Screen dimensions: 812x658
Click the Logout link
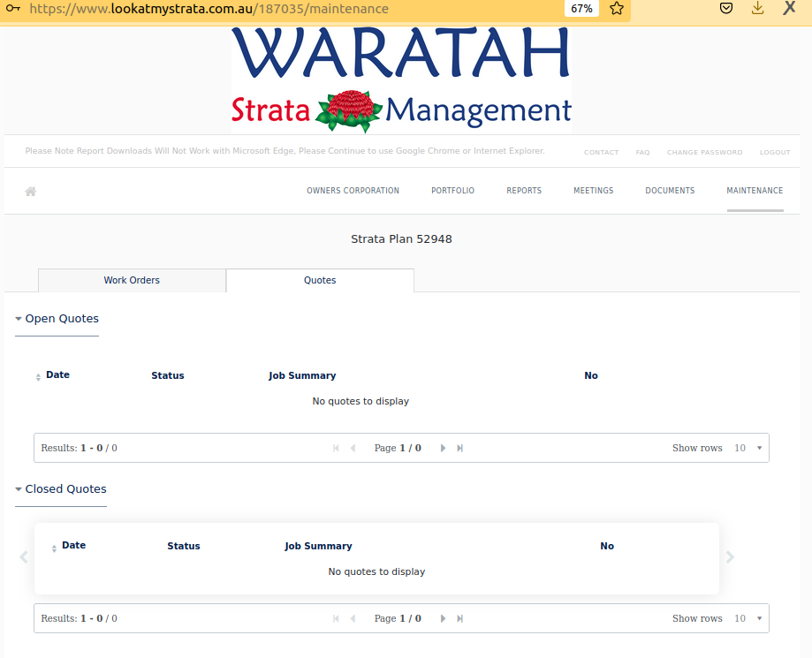pyautogui.click(x=775, y=152)
